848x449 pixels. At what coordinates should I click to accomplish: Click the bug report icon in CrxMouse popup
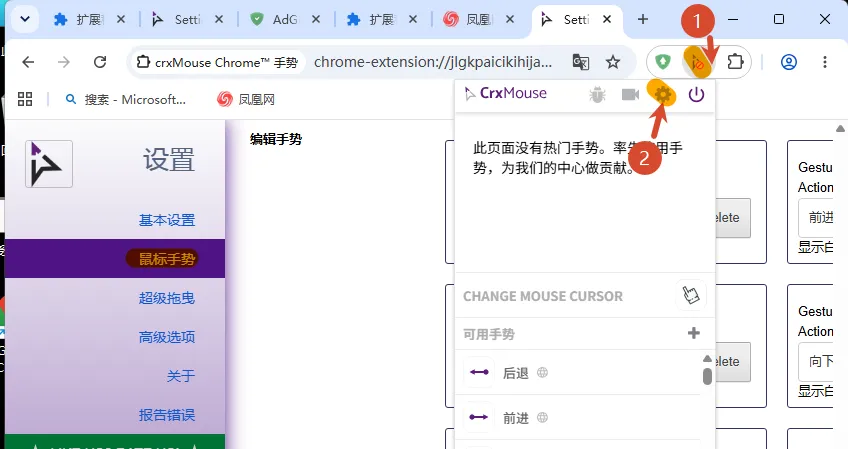point(598,95)
